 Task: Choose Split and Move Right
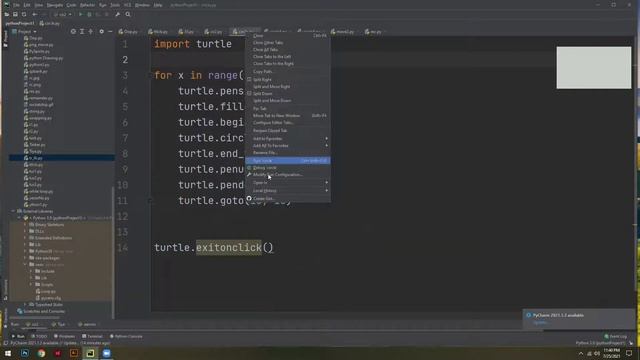[288, 87]
